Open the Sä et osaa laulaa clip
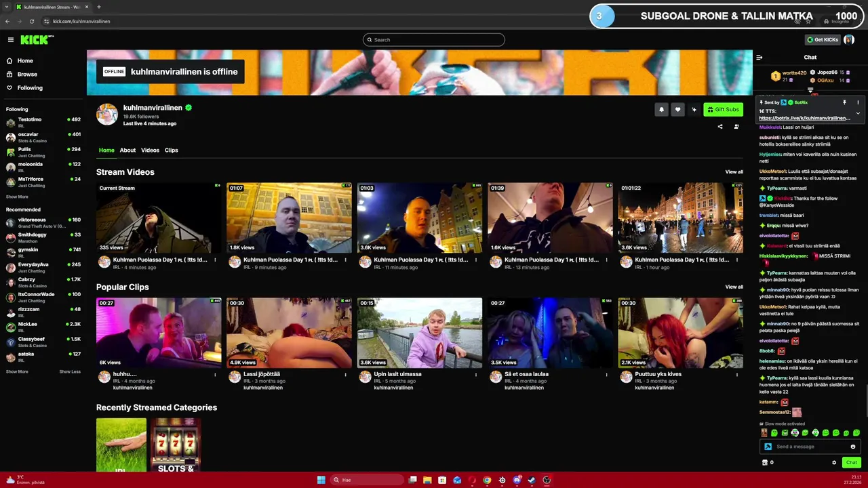Image resolution: width=868 pixels, height=488 pixels. tap(550, 333)
